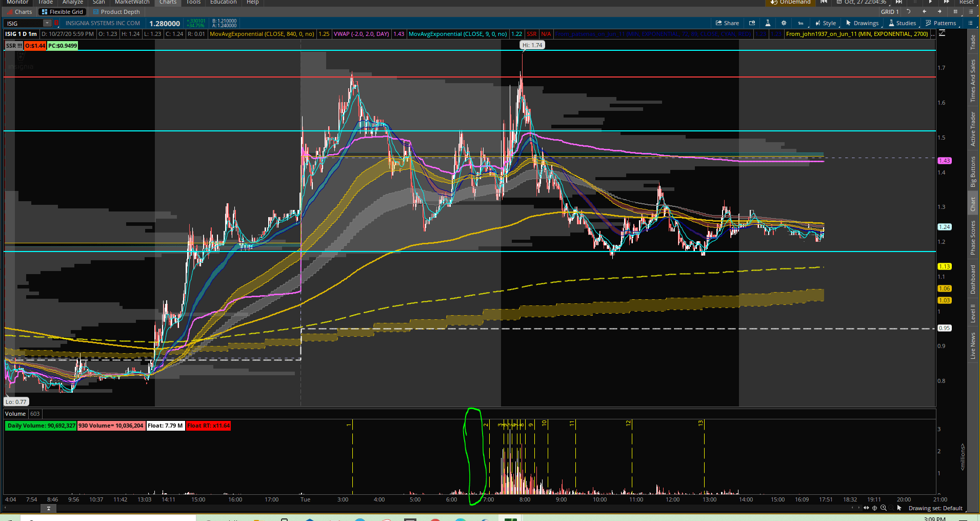The image size is (980, 521).
Task: Jump back with OnDemand rewind-to-start button
Action: [x=824, y=2]
